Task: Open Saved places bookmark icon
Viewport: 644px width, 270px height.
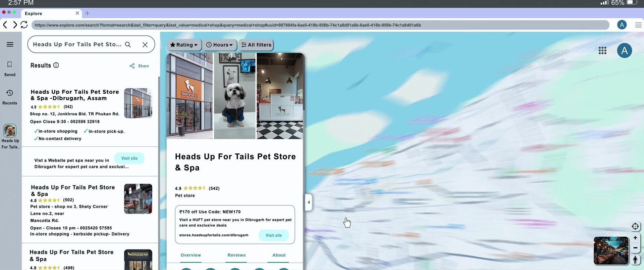Action: click(x=10, y=64)
